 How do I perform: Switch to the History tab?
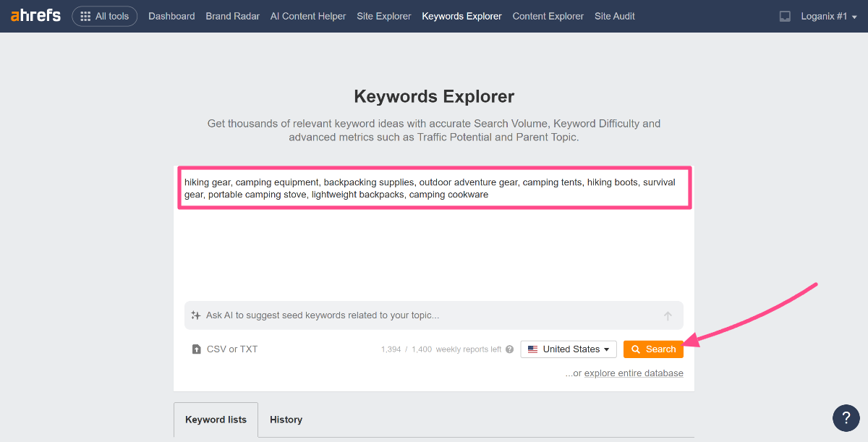(x=286, y=420)
